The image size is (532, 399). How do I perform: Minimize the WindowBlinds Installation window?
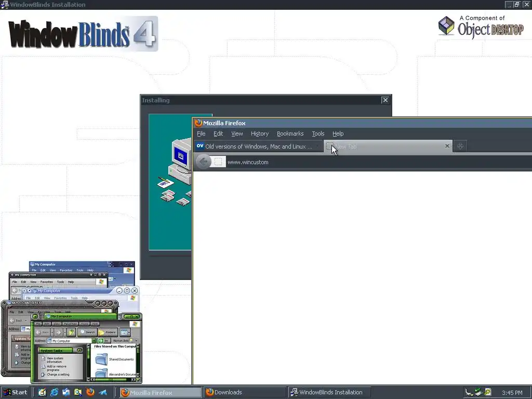click(509, 4)
